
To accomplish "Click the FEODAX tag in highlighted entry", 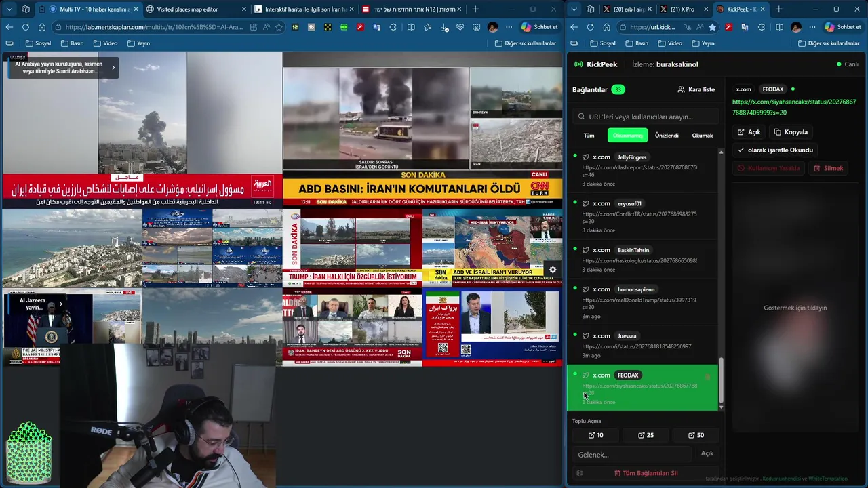I will 628,375.
